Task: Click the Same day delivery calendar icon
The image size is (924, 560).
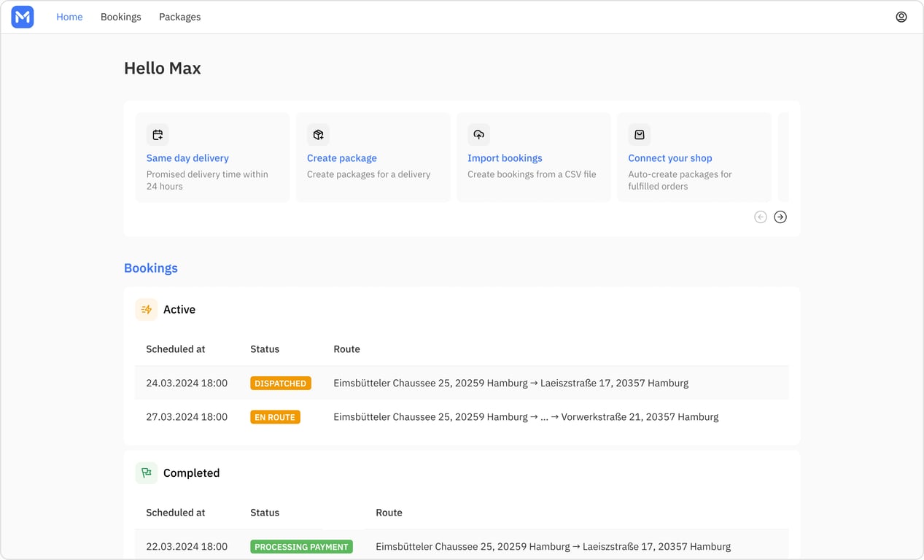Action: coord(158,135)
